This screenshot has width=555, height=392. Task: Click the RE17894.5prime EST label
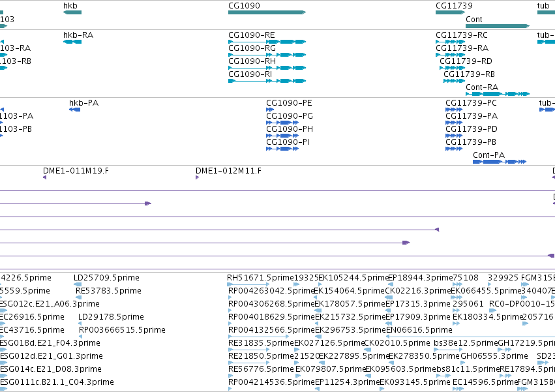click(527, 369)
